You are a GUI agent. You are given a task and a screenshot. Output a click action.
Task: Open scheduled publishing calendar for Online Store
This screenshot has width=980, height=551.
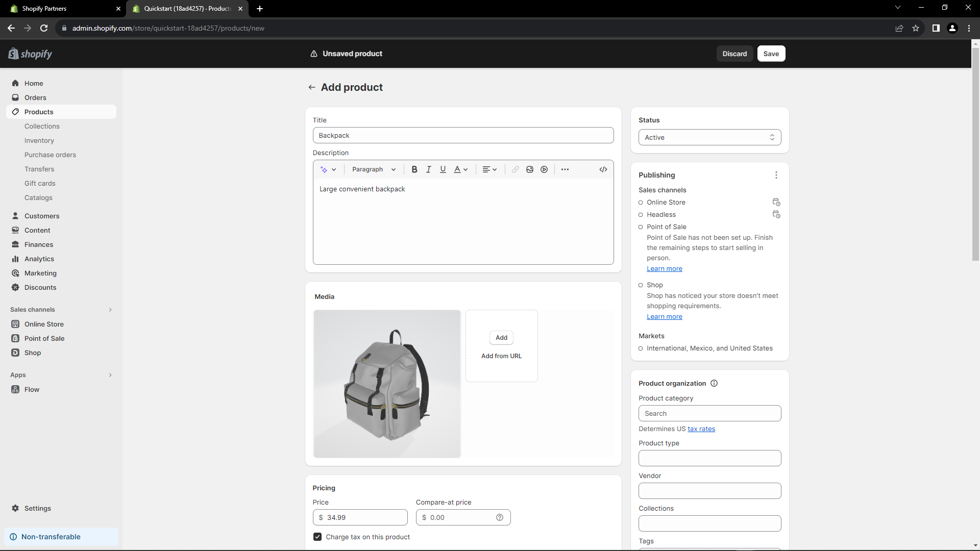click(x=776, y=202)
